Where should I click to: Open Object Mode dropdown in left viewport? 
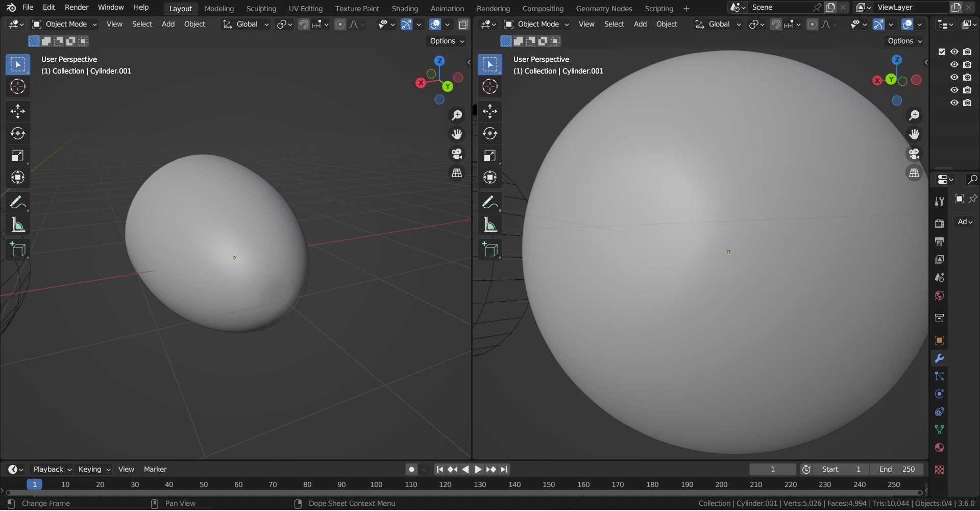(x=64, y=24)
